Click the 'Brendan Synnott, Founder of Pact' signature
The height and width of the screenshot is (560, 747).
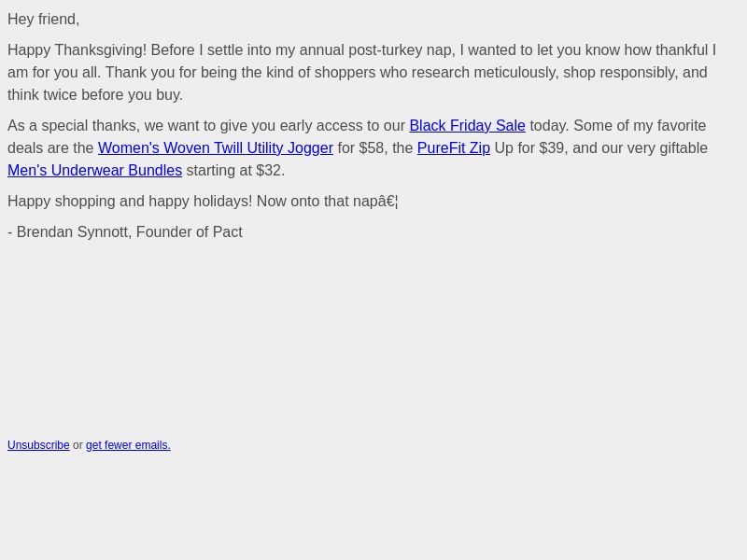pyautogui.click(x=130, y=232)
